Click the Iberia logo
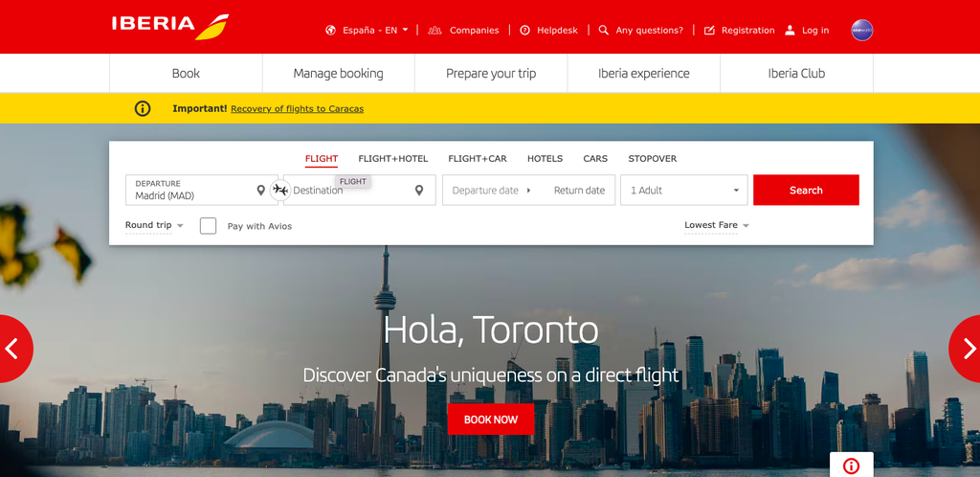 [x=170, y=26]
